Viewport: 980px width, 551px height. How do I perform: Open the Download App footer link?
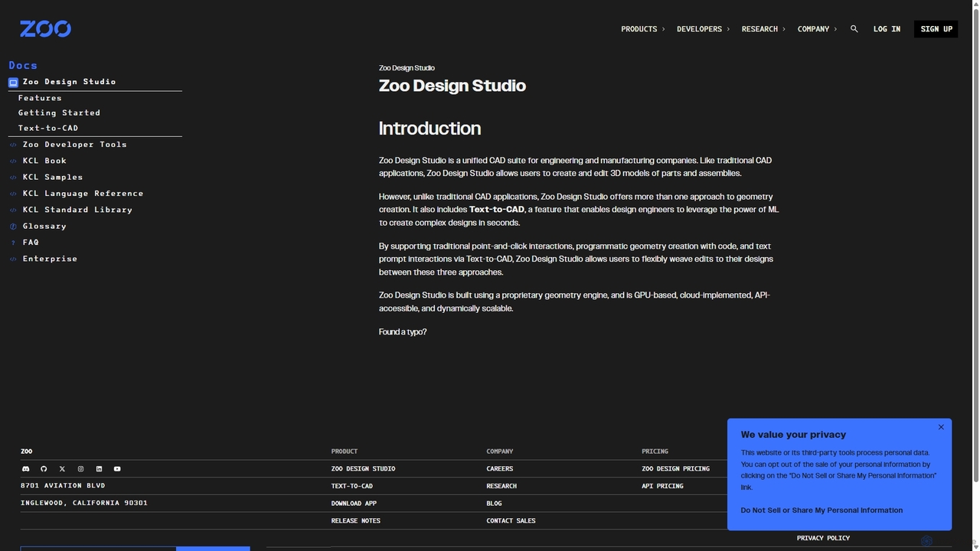click(354, 504)
